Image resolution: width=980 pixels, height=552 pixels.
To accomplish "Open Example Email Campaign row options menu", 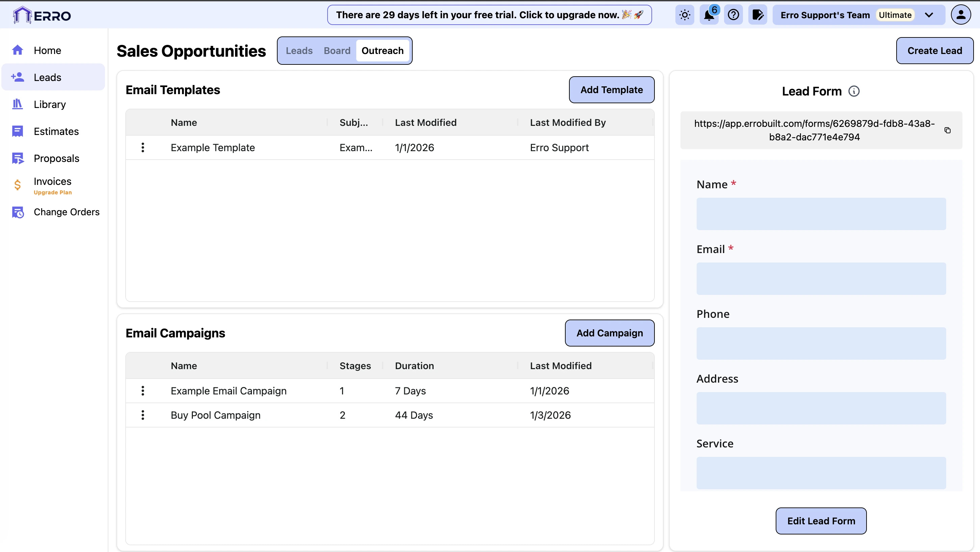I will (x=143, y=391).
